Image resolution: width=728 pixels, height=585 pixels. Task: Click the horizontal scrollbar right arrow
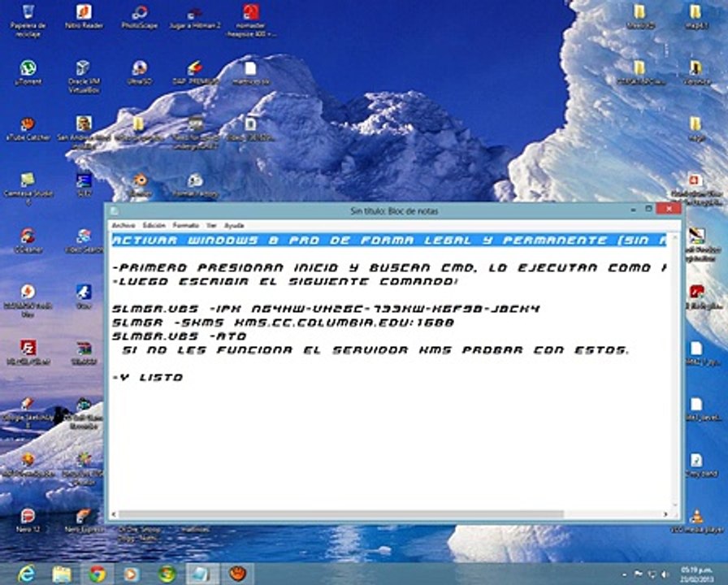665,514
